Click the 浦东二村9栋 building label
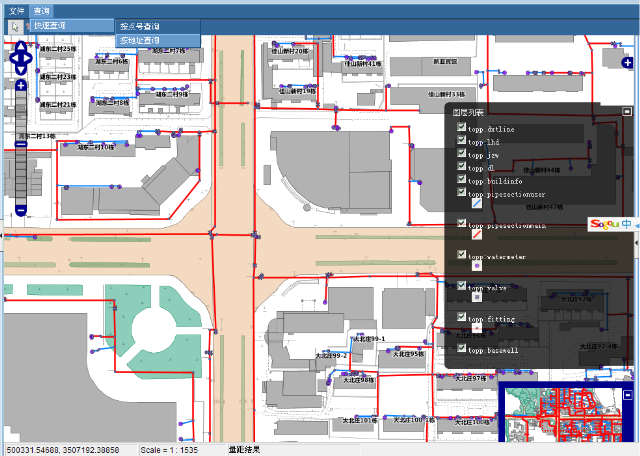The width and height of the screenshot is (640, 456). click(x=172, y=94)
